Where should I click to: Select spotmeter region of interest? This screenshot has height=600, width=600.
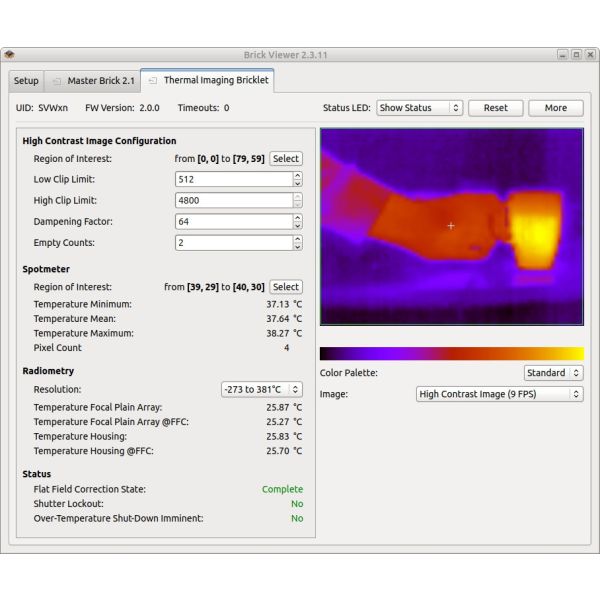coord(286,287)
